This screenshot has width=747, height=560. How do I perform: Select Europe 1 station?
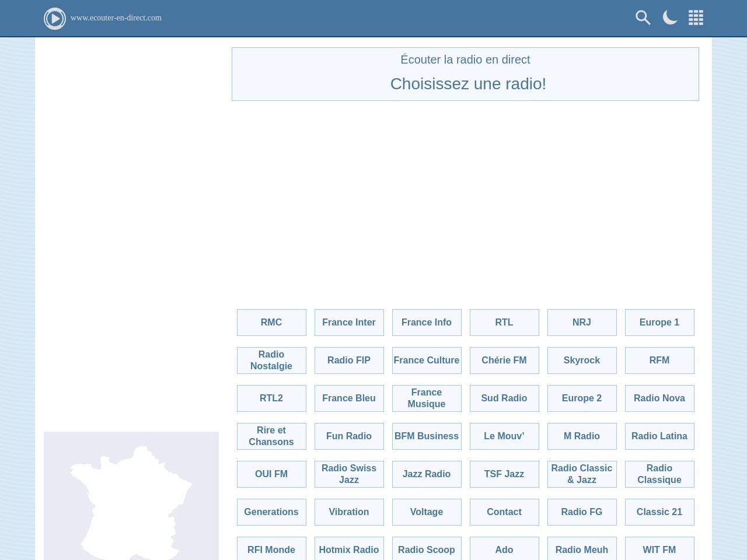pos(659,323)
